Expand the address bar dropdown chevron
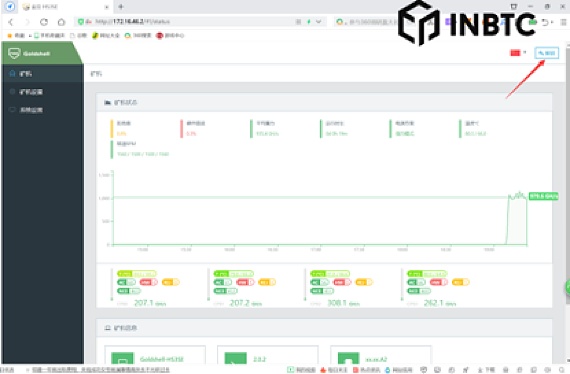The image size is (570, 374). pyautogui.click(x=318, y=22)
